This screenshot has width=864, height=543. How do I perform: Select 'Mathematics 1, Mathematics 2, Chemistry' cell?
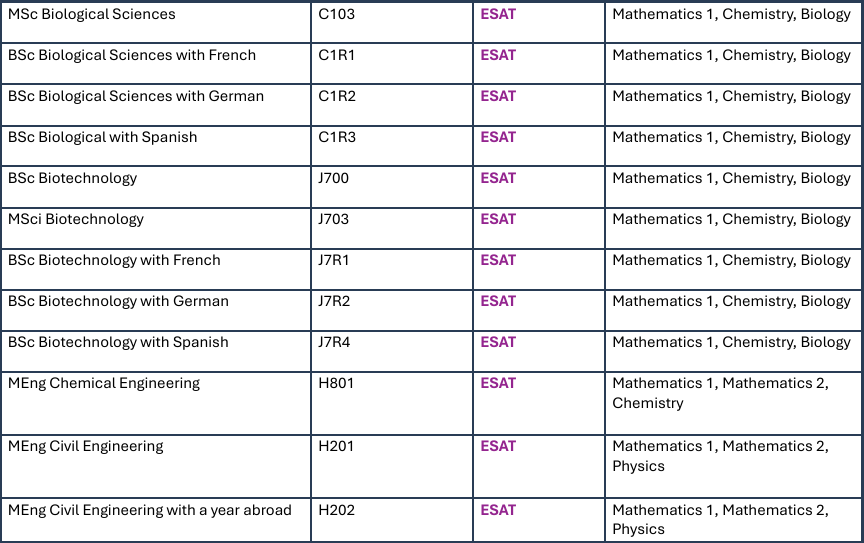click(733, 404)
